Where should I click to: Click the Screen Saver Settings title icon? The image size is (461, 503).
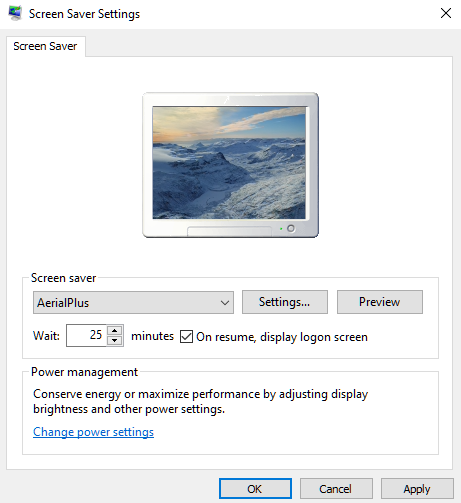click(x=15, y=13)
